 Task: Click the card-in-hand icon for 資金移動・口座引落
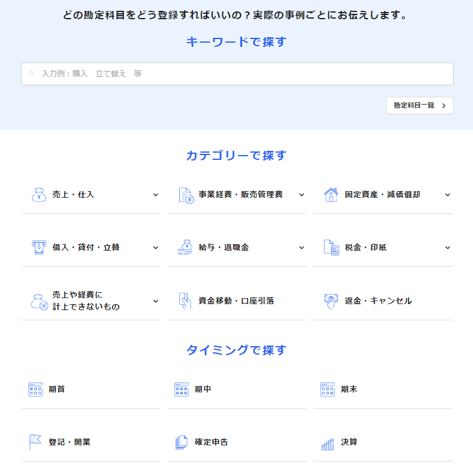[185, 301]
